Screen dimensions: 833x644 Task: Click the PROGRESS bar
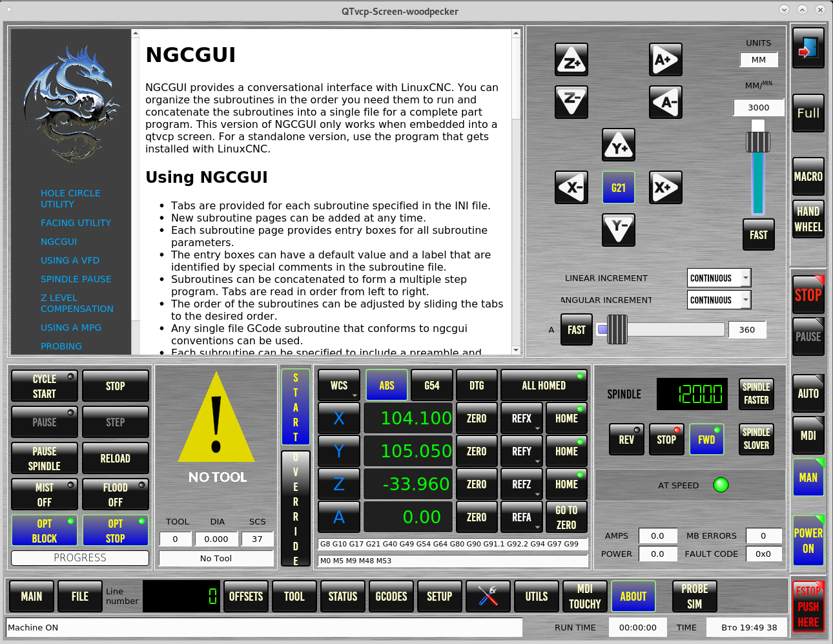click(80, 557)
